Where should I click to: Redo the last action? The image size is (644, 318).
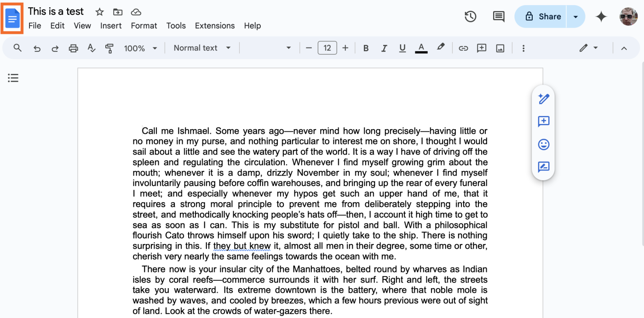point(55,48)
